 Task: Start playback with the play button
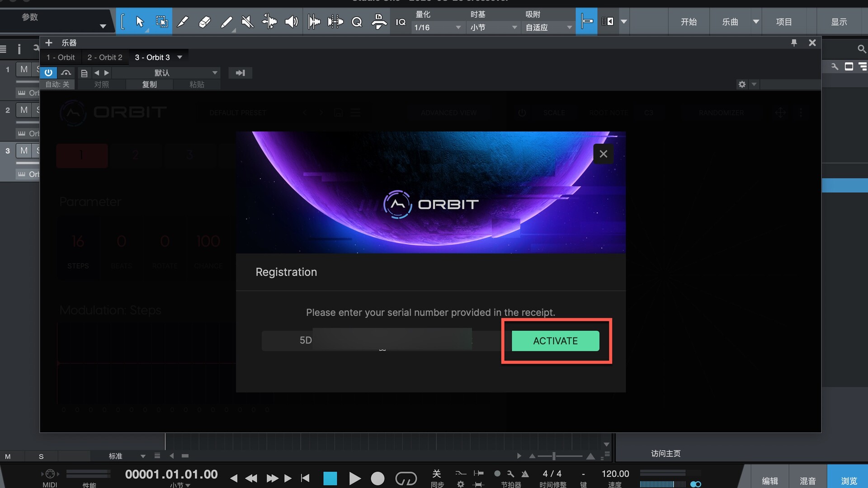click(355, 478)
